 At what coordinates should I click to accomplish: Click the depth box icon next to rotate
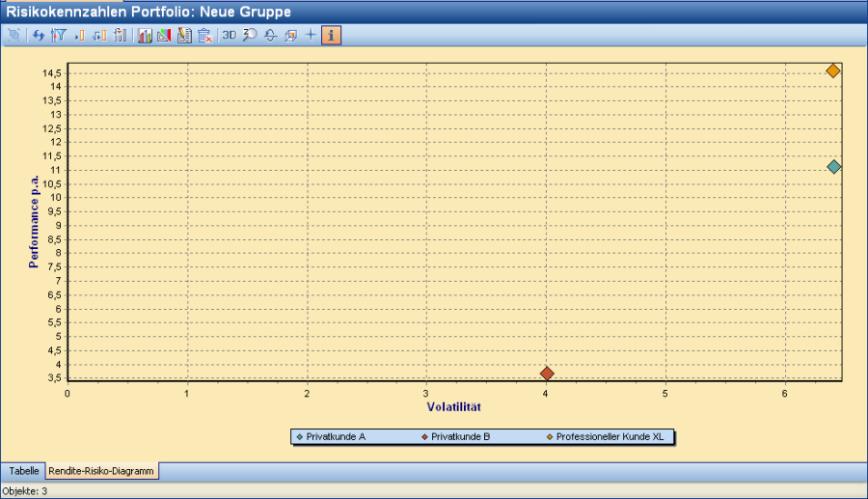coord(290,36)
